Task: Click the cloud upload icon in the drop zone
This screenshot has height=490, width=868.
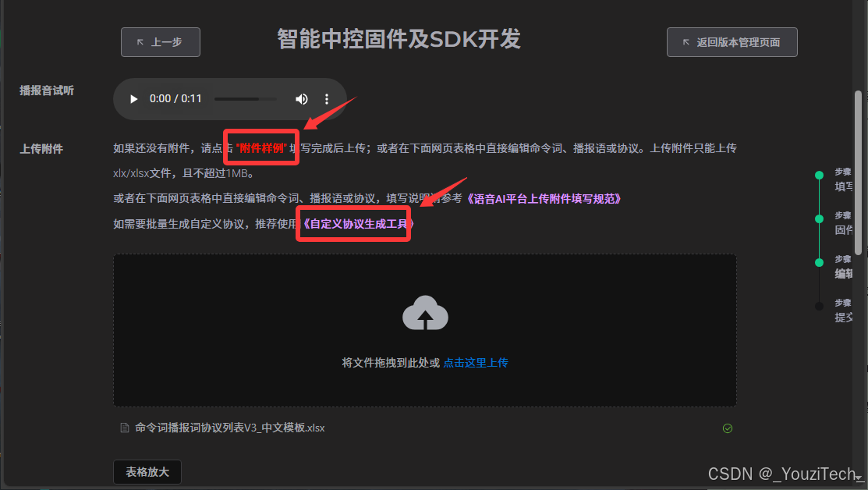Action: [425, 313]
